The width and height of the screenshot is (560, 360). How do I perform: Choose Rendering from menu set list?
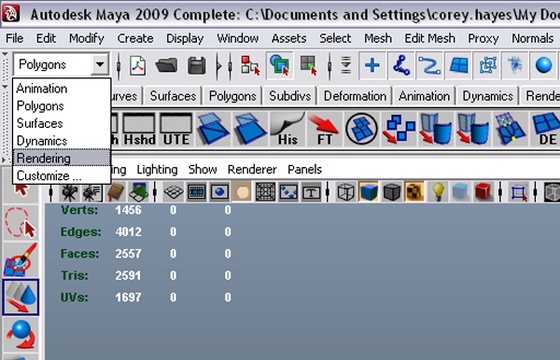tap(61, 158)
